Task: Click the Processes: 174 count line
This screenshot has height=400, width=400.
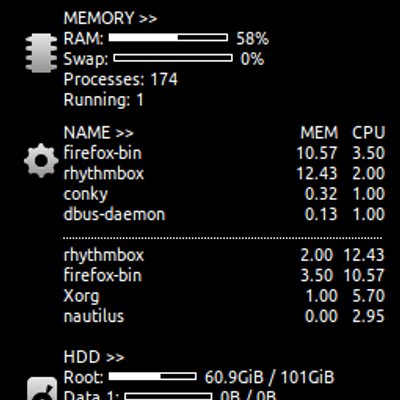Action: [121, 80]
